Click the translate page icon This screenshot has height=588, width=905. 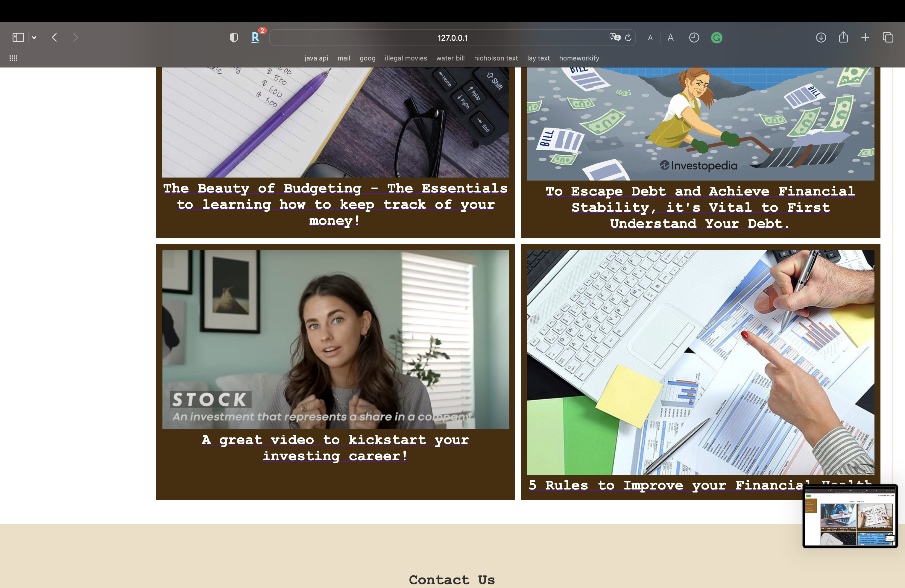tap(614, 37)
